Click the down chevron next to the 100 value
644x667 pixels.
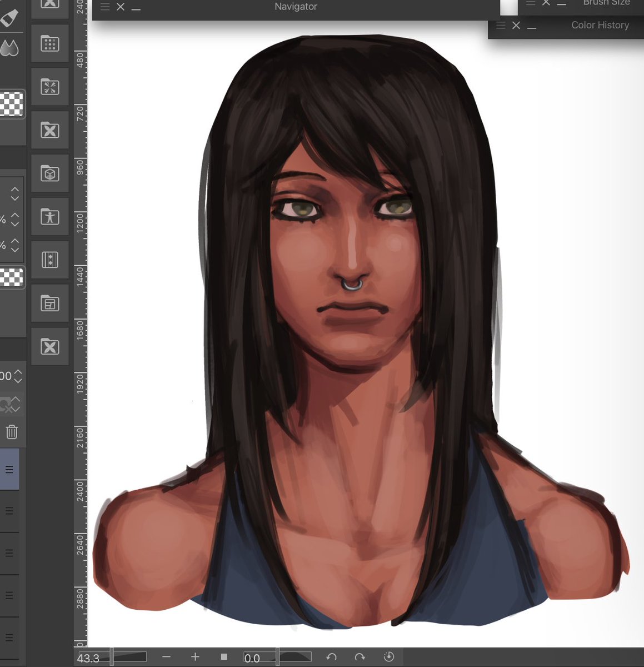(18, 381)
